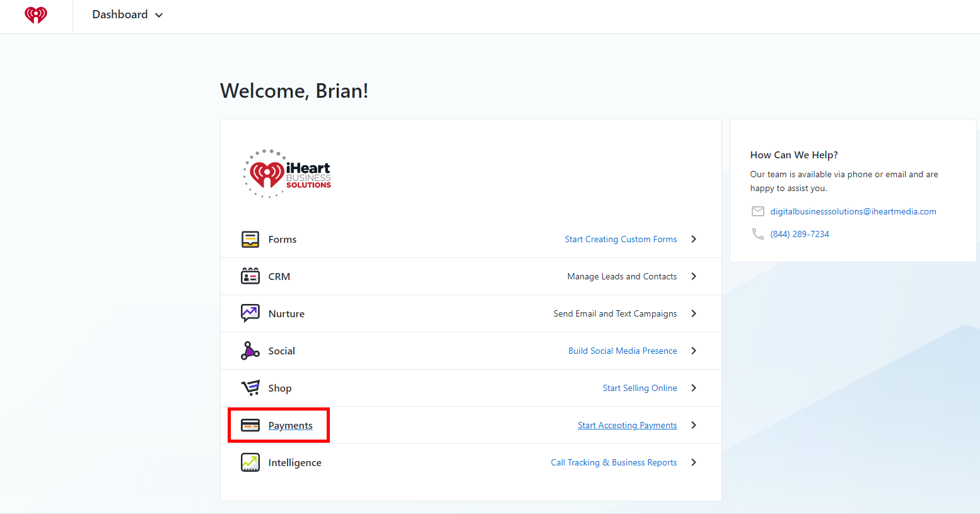Viewport: 980px width, 514px height.
Task: Click Start Accepting Payments link
Action: point(627,425)
